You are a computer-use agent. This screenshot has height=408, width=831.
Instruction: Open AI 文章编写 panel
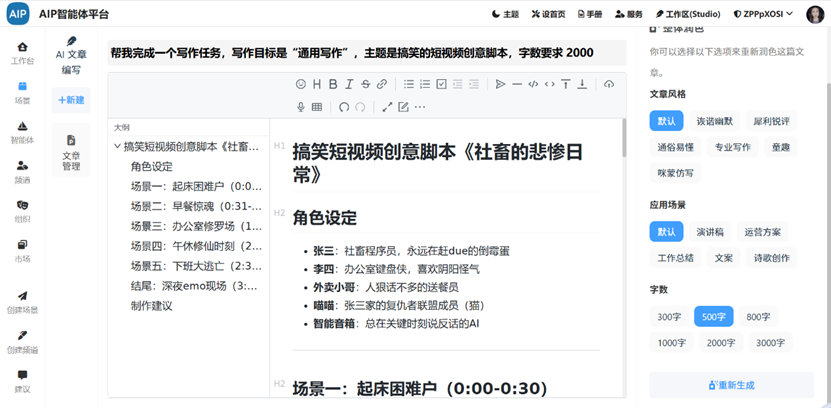click(71, 55)
